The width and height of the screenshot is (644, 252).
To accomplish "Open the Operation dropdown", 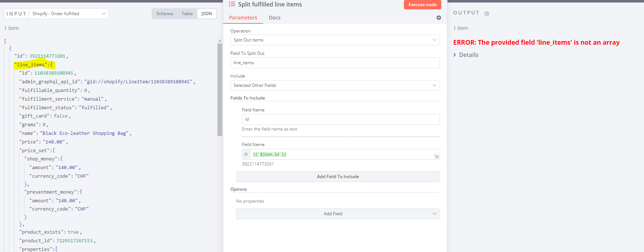I will (335, 40).
